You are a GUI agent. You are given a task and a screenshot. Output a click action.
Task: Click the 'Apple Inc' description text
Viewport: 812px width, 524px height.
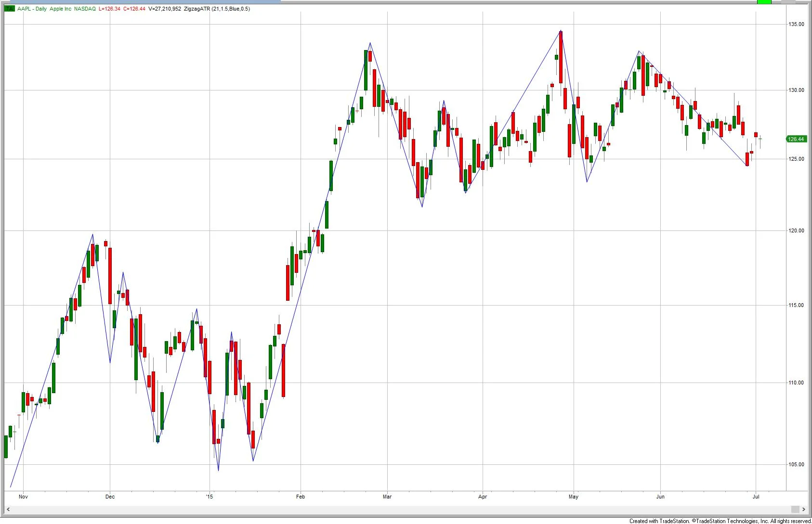click(60, 9)
